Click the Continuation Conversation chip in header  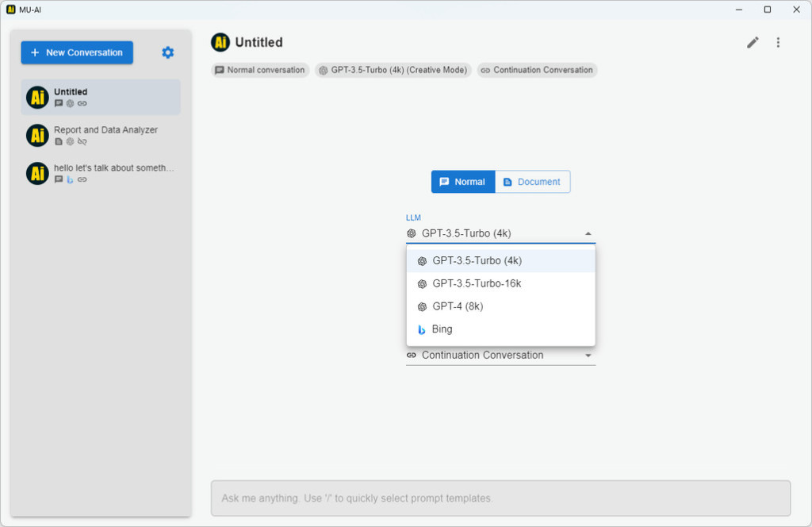pyautogui.click(x=537, y=70)
